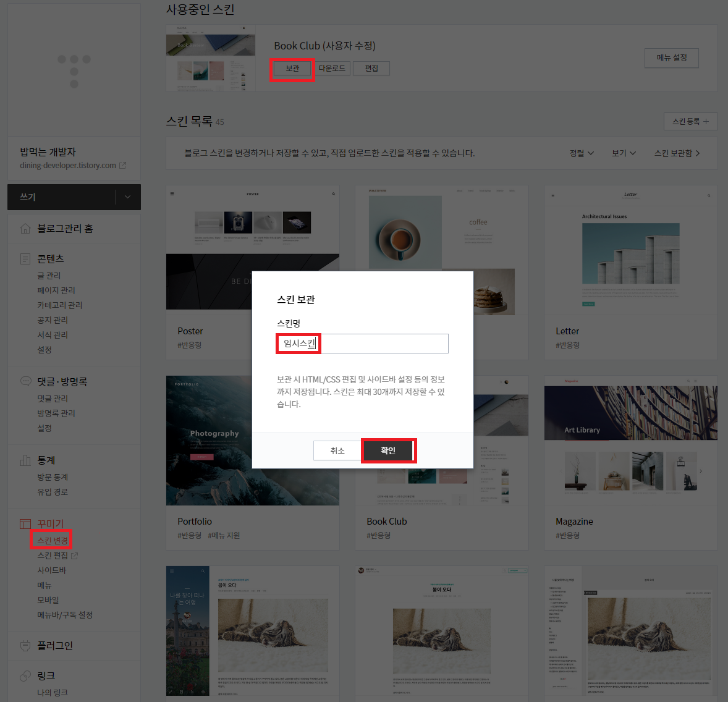Click the blog title 밥먹는 개발자

pos(48,152)
